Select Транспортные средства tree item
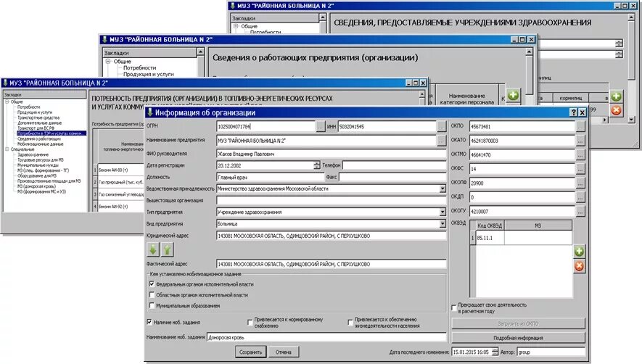 tap(38, 117)
